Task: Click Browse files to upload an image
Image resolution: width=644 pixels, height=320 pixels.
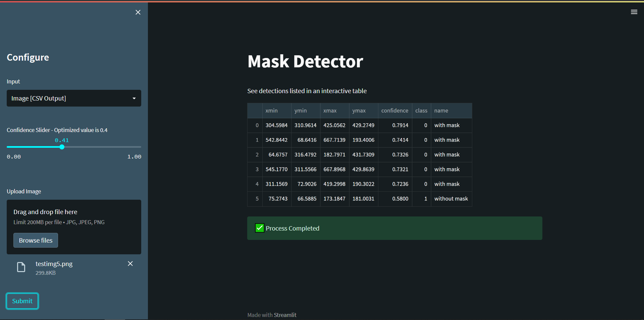Action: point(36,240)
